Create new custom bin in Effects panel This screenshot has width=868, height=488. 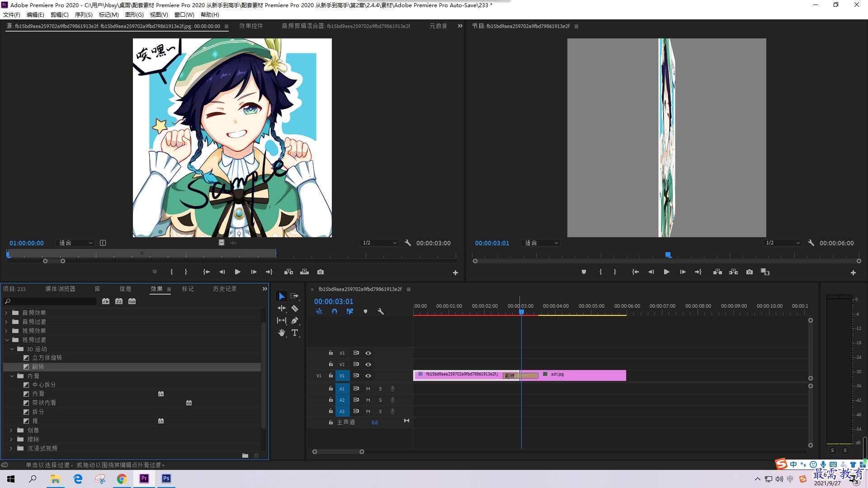(x=245, y=455)
